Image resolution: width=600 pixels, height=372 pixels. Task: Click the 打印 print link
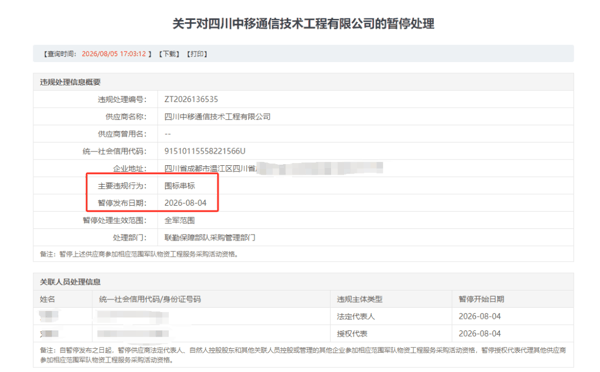tap(197, 54)
